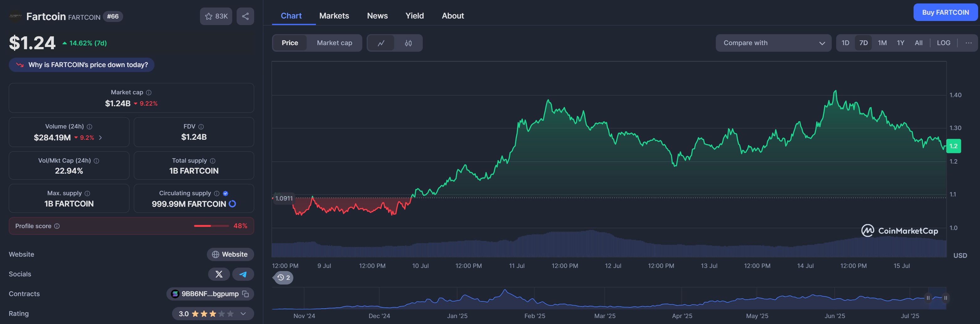
Task: Select Market cap chart mode
Action: coord(334,43)
